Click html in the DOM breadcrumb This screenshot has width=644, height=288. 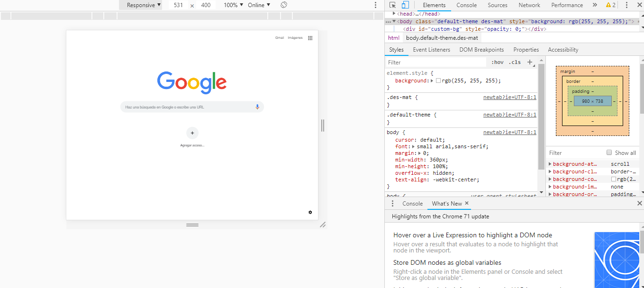click(x=394, y=38)
